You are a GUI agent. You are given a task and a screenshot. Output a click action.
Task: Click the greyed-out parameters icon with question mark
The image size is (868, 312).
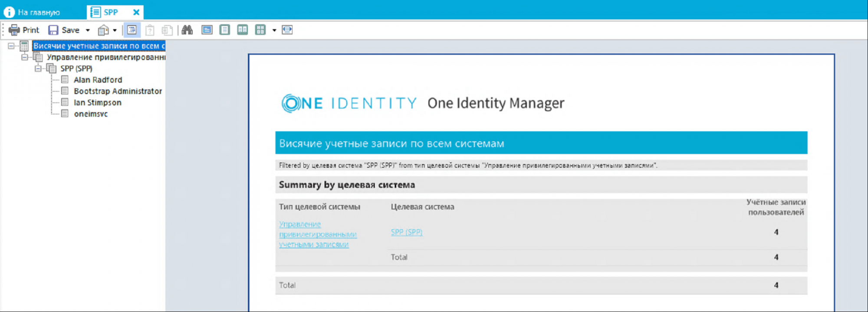(x=150, y=30)
